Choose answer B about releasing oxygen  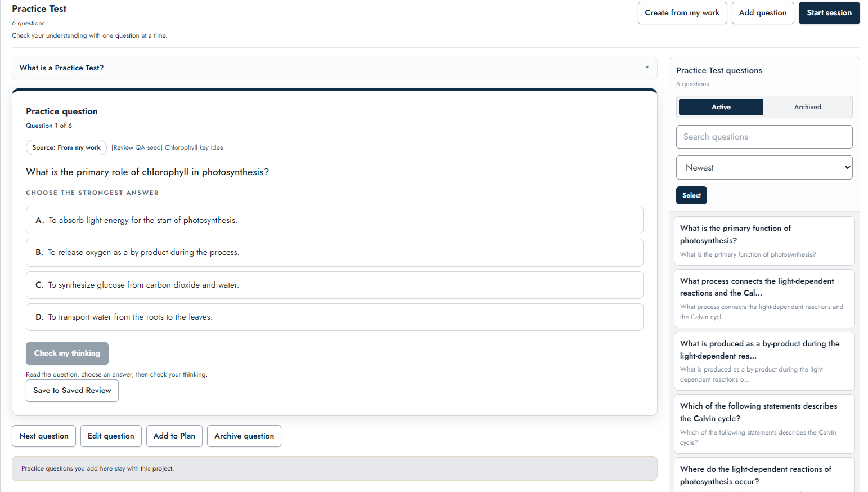coord(334,253)
